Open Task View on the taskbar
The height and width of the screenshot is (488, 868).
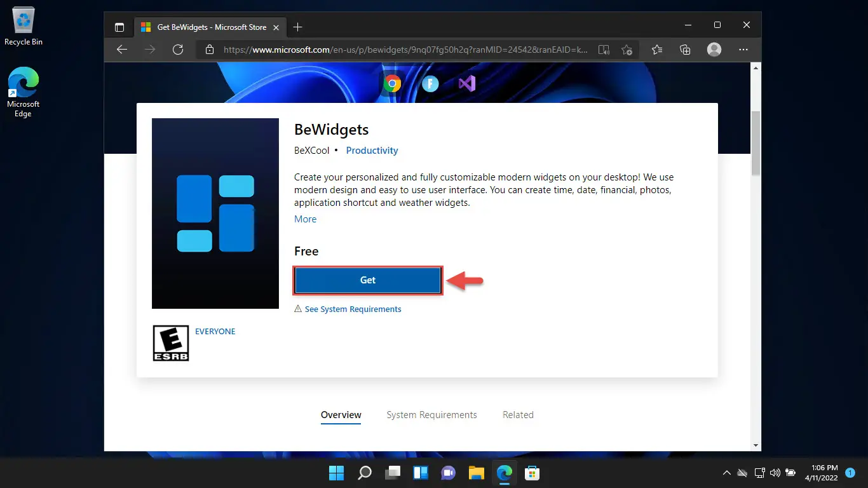(392, 473)
